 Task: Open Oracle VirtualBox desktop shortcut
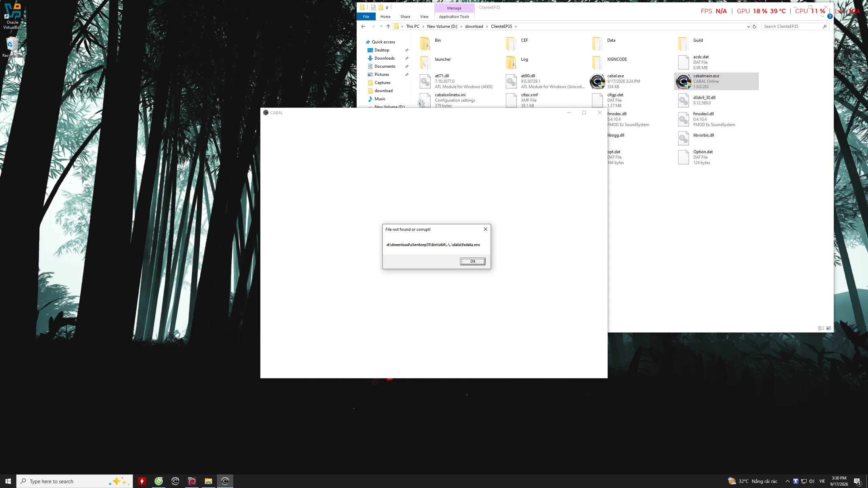tap(13, 16)
